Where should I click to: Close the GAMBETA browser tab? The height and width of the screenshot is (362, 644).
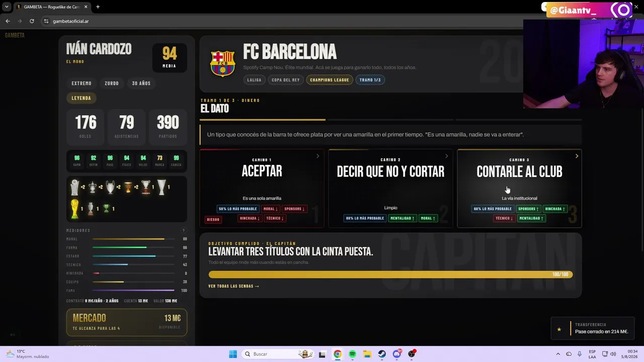coord(86,7)
